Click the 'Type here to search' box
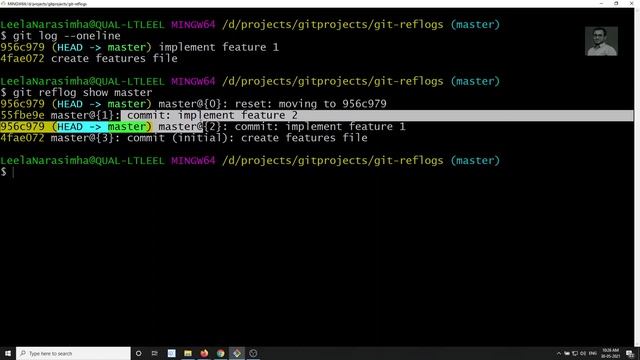This screenshot has height=360, width=640. [x=73, y=353]
